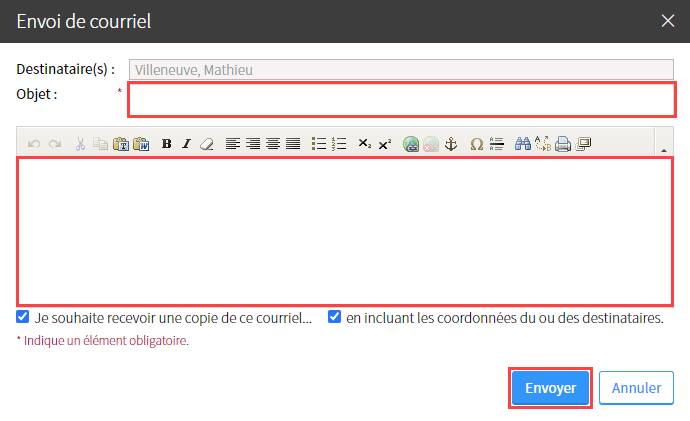Uncheck 'en incluant les coordonnées' checkbox
Image resolution: width=690 pixels, height=421 pixels.
pyautogui.click(x=334, y=317)
